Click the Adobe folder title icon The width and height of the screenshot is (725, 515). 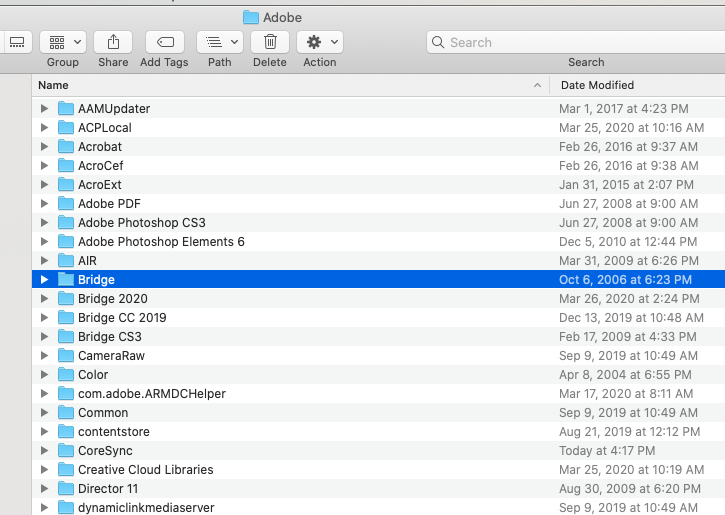click(250, 17)
